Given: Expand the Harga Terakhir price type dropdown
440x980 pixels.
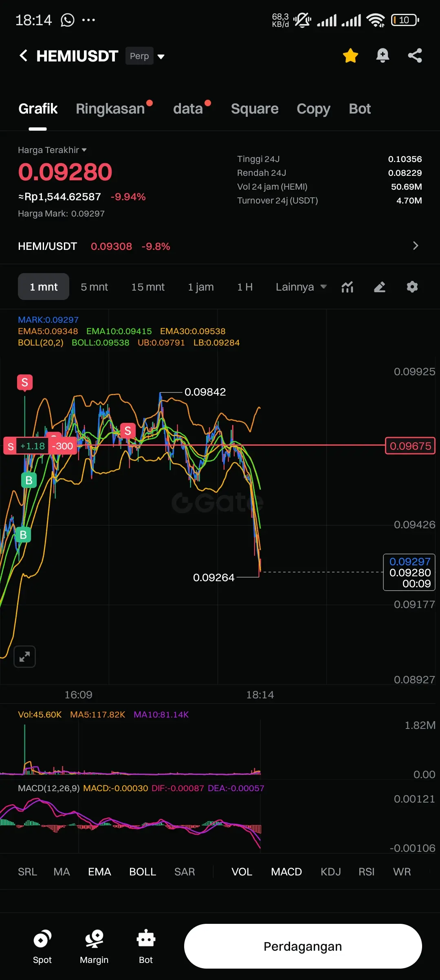Looking at the screenshot, I should click(52, 150).
